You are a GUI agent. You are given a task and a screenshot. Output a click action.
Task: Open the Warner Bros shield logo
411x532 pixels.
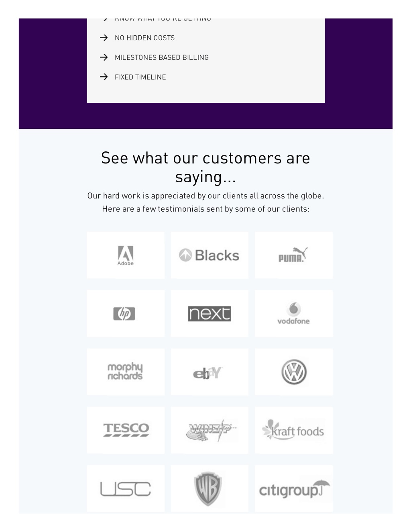click(208, 489)
